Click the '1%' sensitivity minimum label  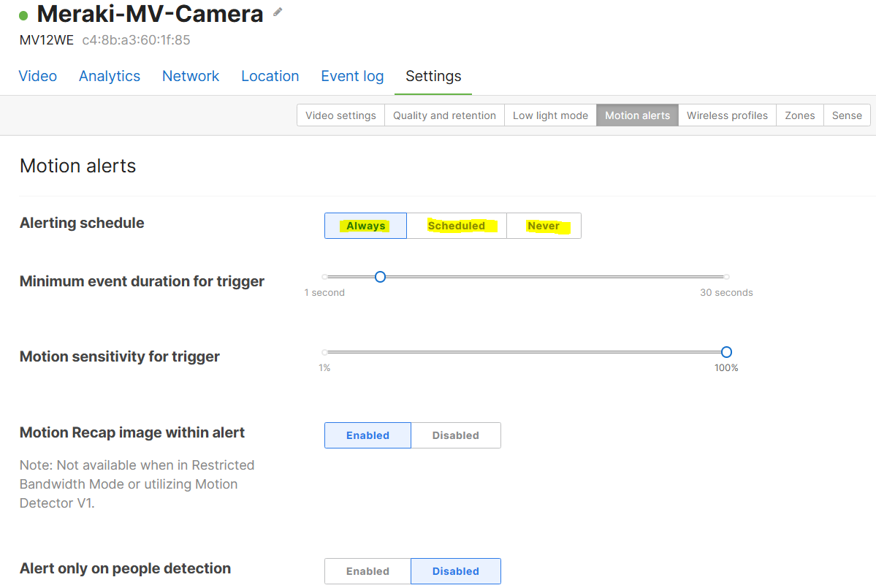324,368
